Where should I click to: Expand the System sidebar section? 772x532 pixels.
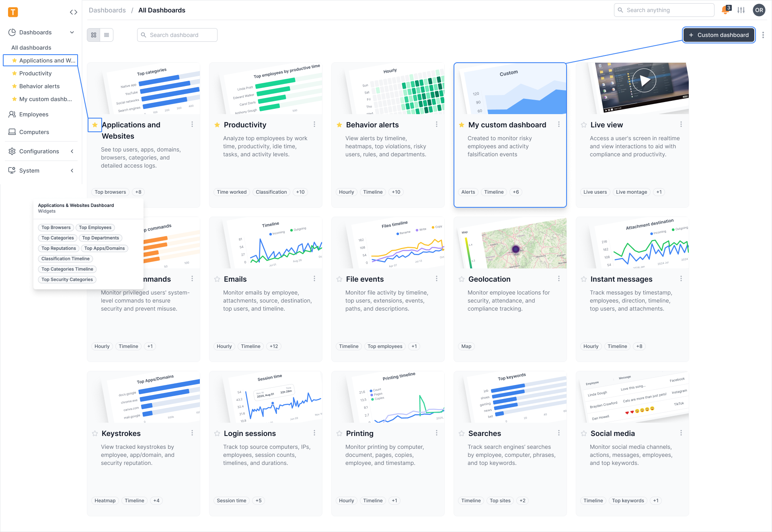coord(72,171)
